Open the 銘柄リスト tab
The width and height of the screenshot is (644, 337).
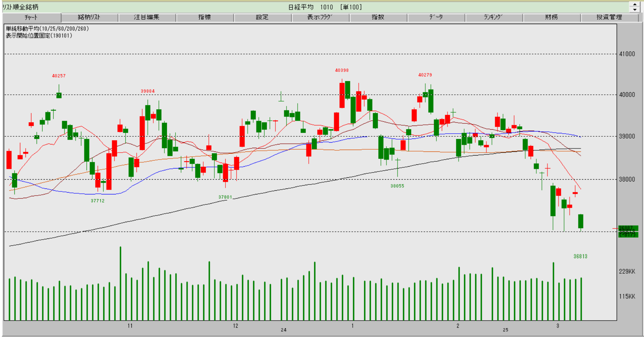pyautogui.click(x=90, y=17)
